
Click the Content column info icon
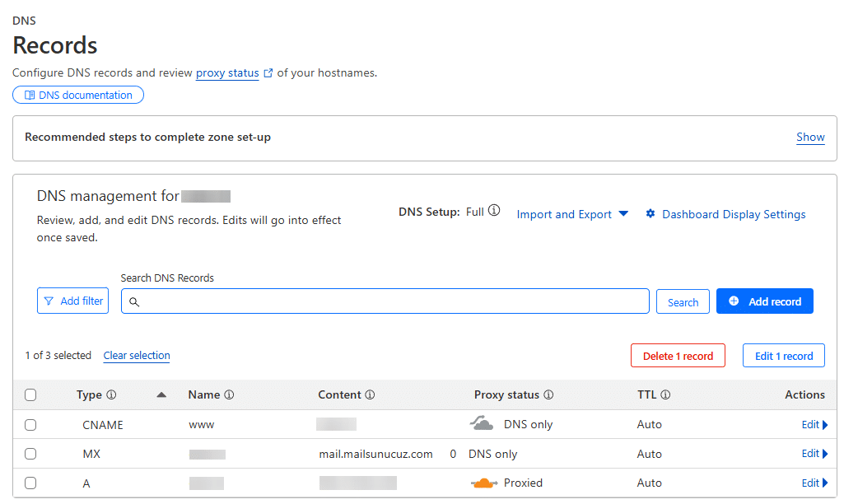pos(370,395)
